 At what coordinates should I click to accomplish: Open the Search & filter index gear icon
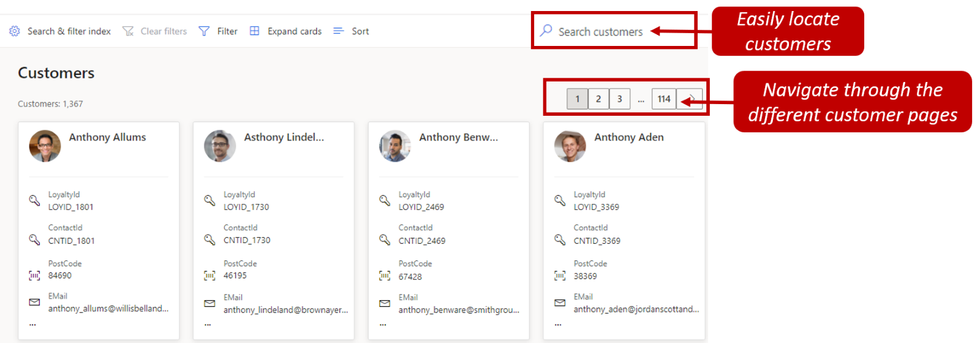click(14, 31)
